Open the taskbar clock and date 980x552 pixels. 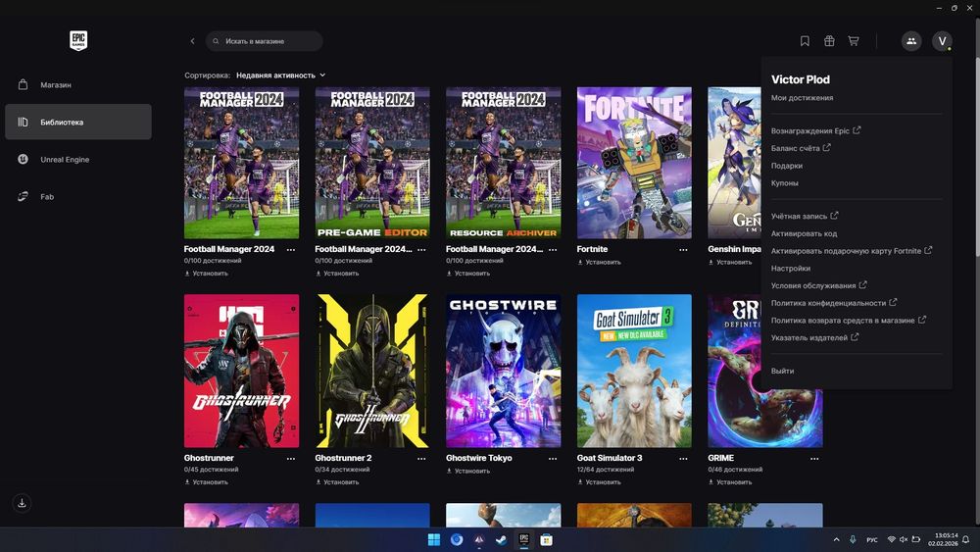943,539
